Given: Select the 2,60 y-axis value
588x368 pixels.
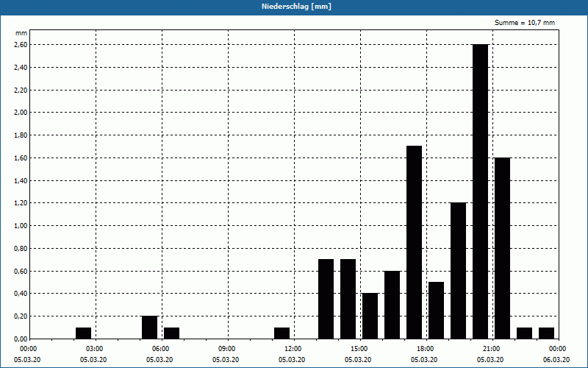Looking at the screenshot, I should 21,45.
